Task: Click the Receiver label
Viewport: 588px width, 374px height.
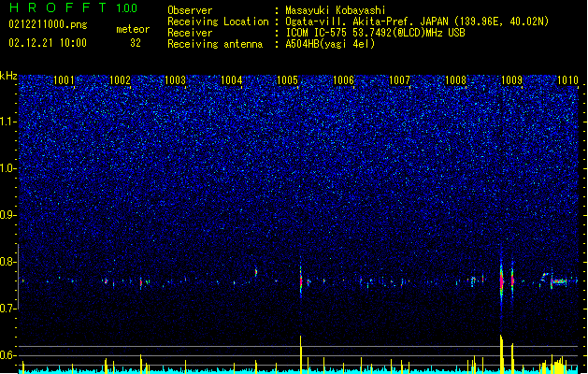Action: pyautogui.click(x=190, y=33)
